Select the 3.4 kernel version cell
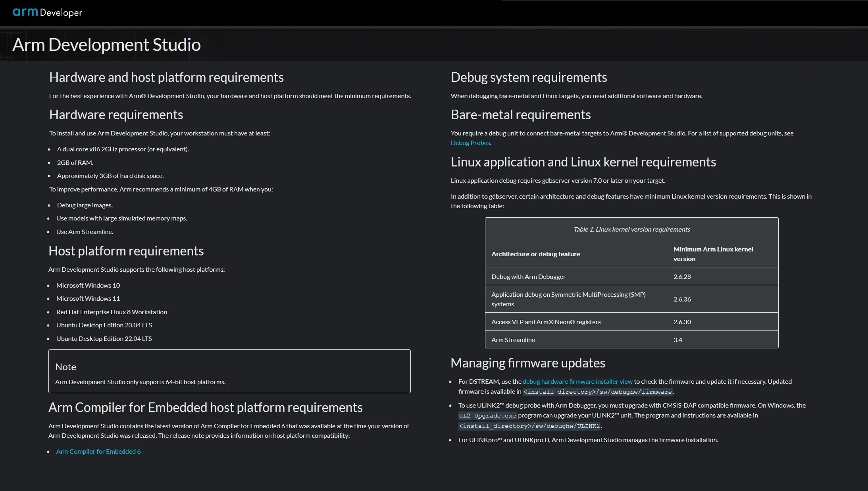 tap(677, 340)
